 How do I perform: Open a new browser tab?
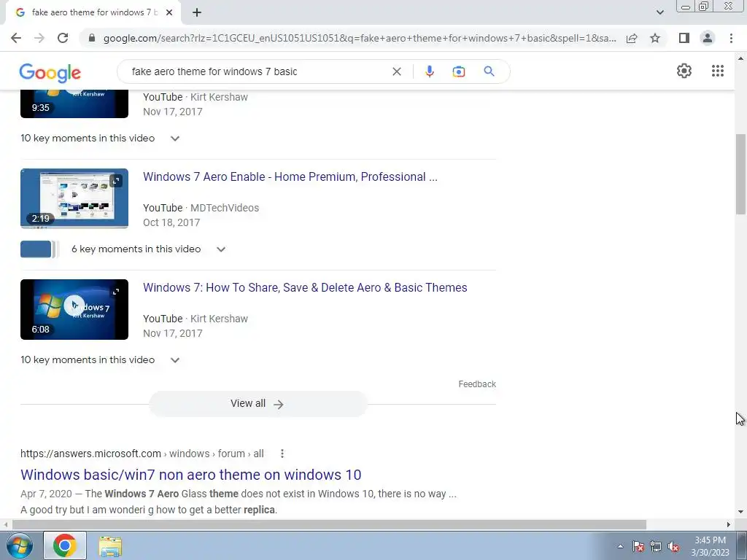tap(197, 12)
